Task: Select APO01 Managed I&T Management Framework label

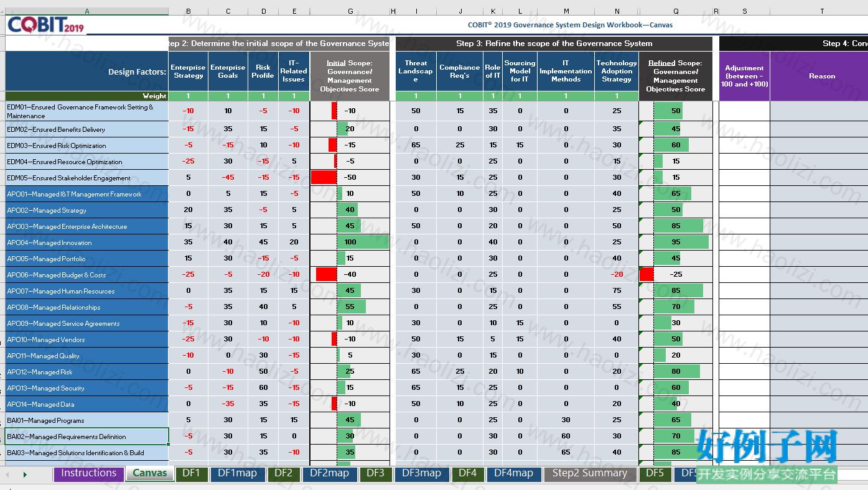Action: [87, 194]
